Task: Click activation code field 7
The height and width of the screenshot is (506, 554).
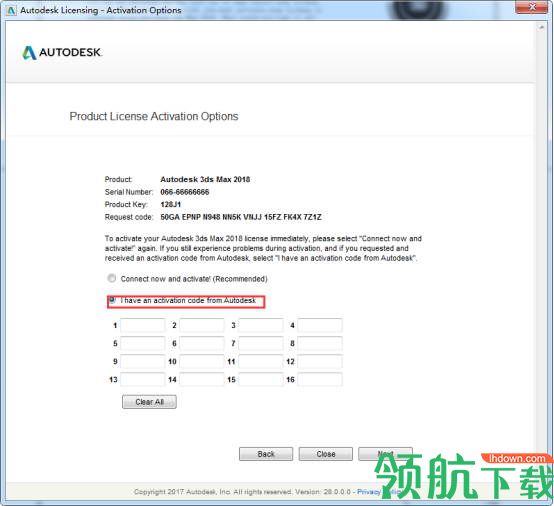Action: [x=261, y=343]
